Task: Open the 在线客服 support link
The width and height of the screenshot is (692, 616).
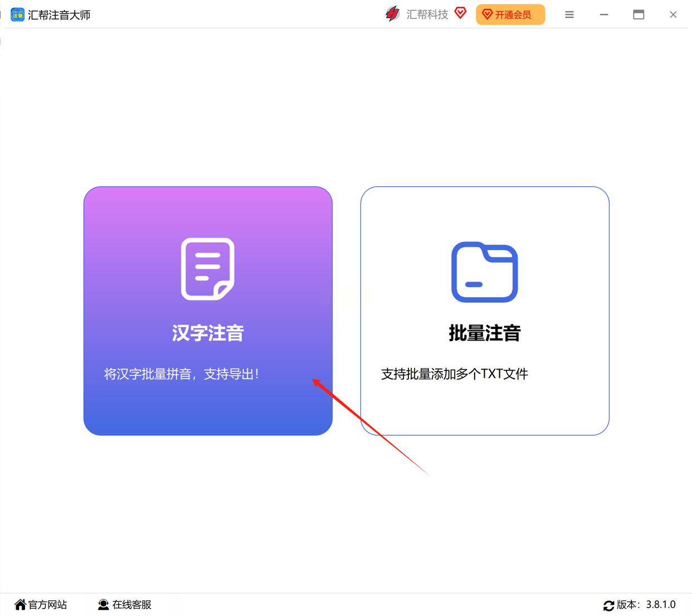Action: click(132, 605)
